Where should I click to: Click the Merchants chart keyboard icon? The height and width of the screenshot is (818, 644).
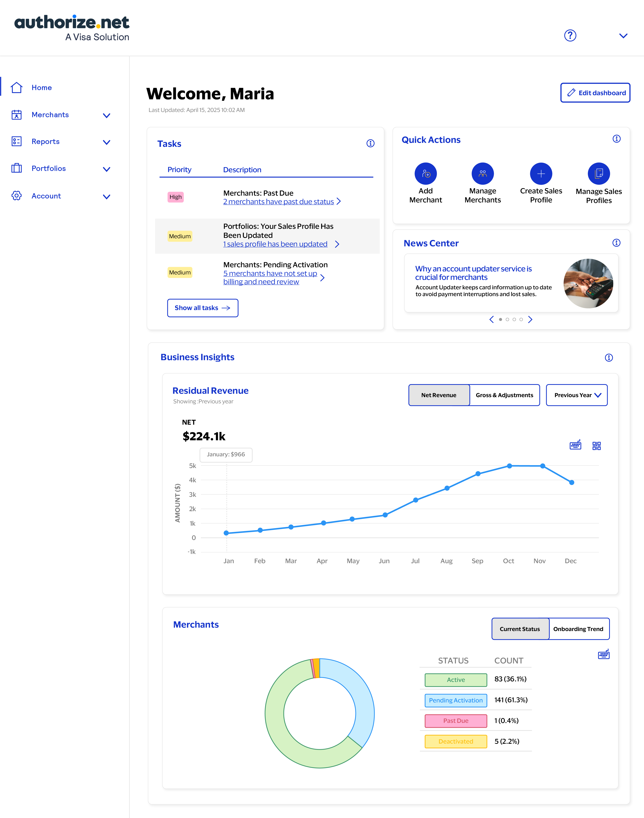[x=604, y=654]
